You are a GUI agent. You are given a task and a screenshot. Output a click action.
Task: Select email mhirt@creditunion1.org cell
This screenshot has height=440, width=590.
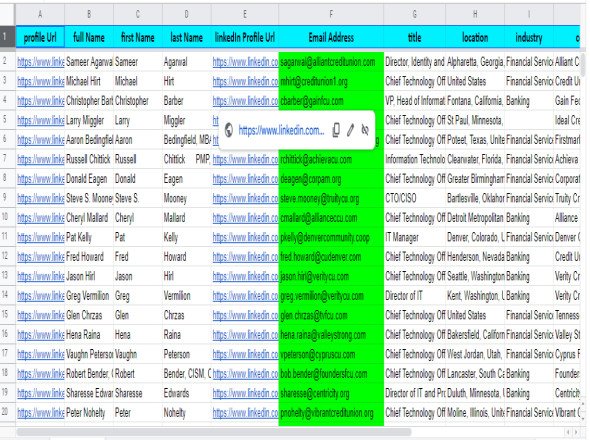pos(331,81)
